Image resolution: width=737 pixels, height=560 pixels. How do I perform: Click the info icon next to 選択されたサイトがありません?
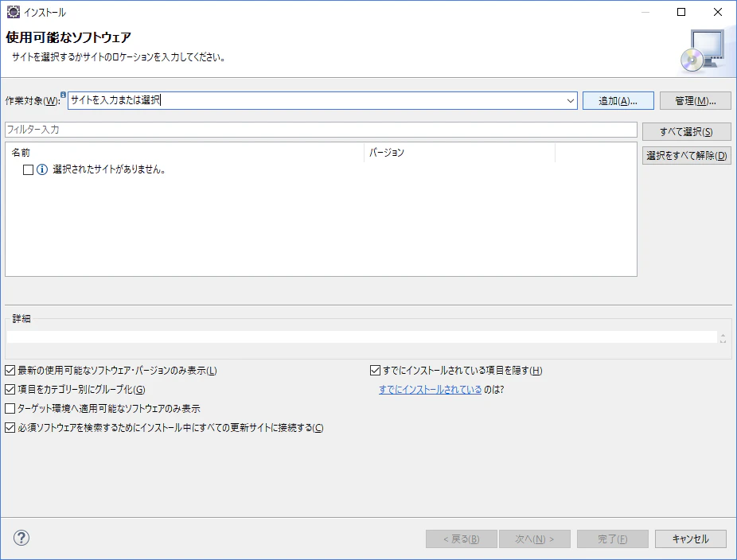42,169
